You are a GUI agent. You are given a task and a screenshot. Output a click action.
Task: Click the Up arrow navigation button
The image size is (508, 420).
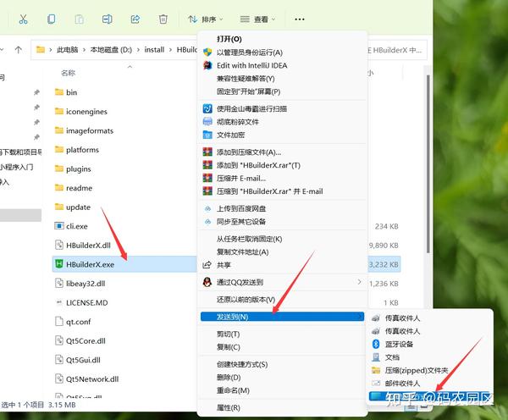(18, 50)
